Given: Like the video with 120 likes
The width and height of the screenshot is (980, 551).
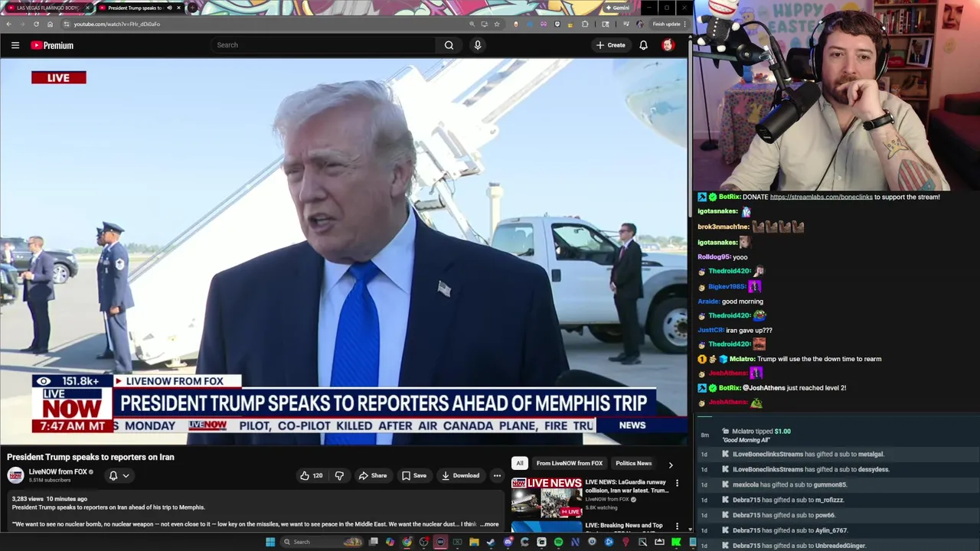Looking at the screenshot, I should (311, 475).
